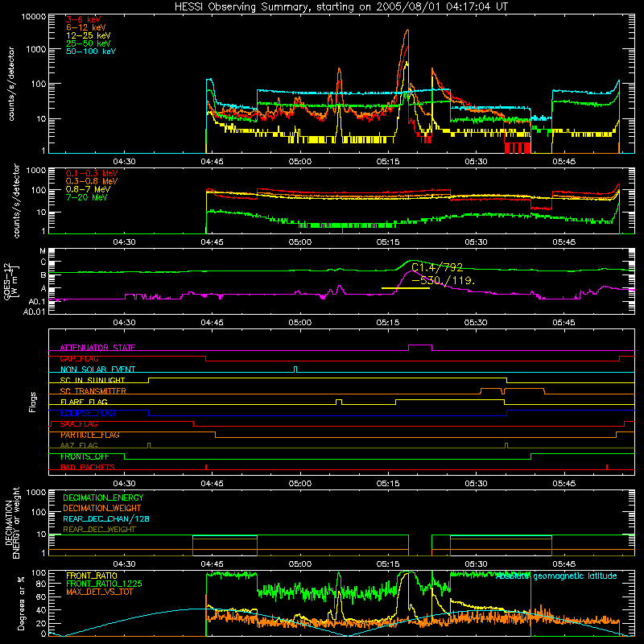
Task: Select the 3-6 keV legend label
Action: [x=83, y=19]
